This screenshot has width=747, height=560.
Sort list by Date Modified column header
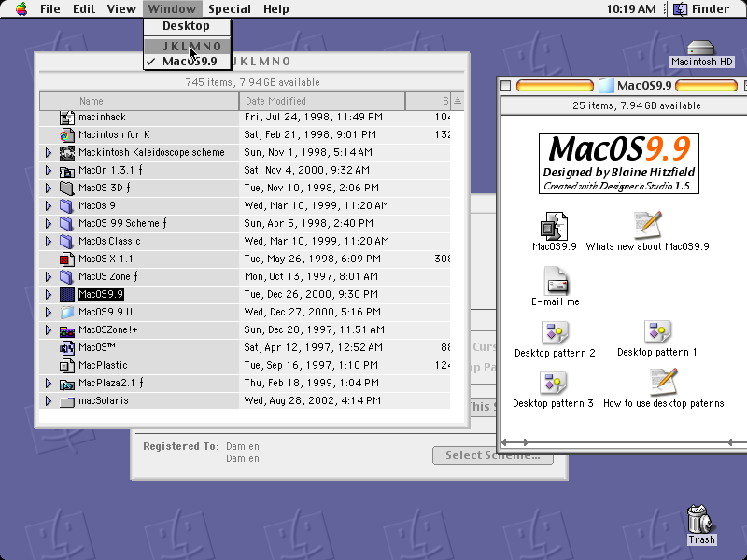322,101
